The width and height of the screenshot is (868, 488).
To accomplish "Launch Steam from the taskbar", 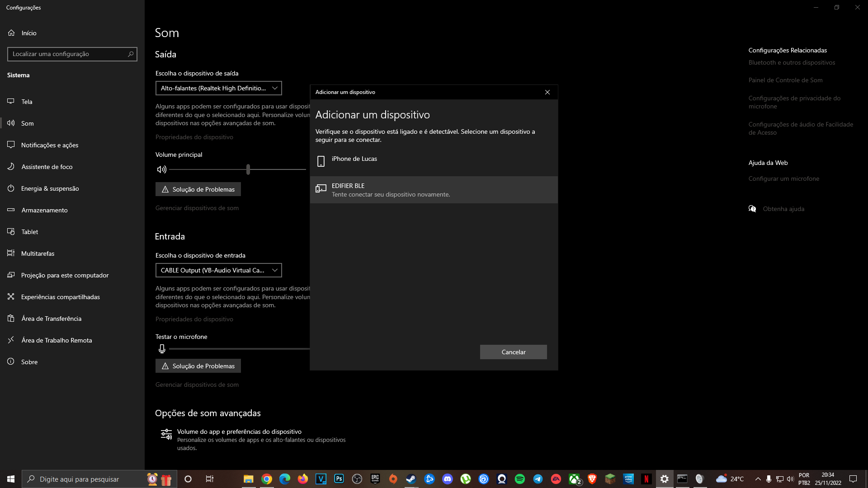I will pyautogui.click(x=411, y=479).
